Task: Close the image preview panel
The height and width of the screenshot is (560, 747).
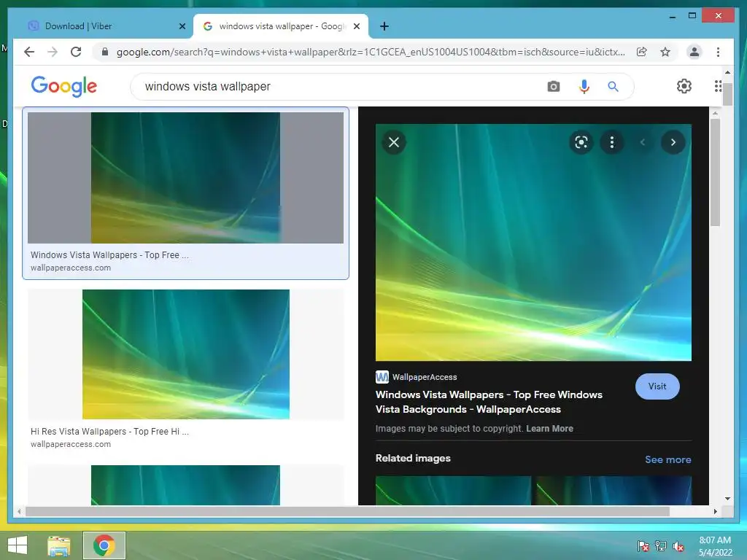Action: point(394,142)
